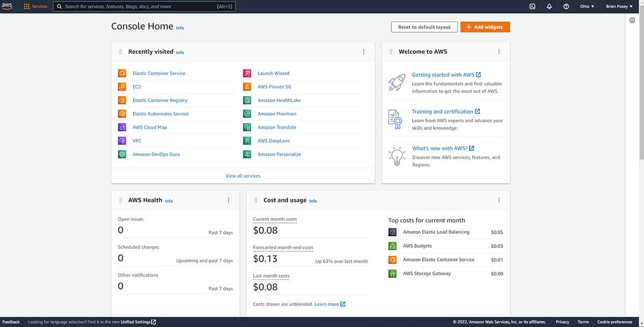Grab the Recently visited widget drag handle

[x=120, y=52]
